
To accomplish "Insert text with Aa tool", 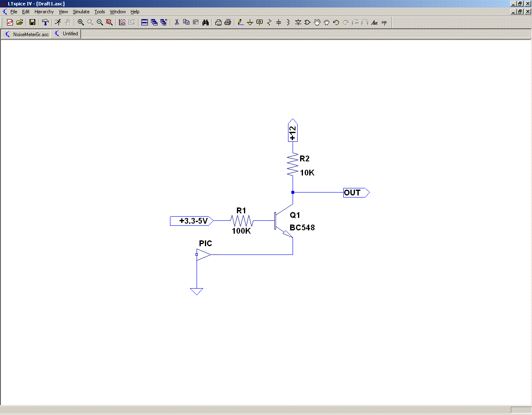I will pyautogui.click(x=374, y=22).
